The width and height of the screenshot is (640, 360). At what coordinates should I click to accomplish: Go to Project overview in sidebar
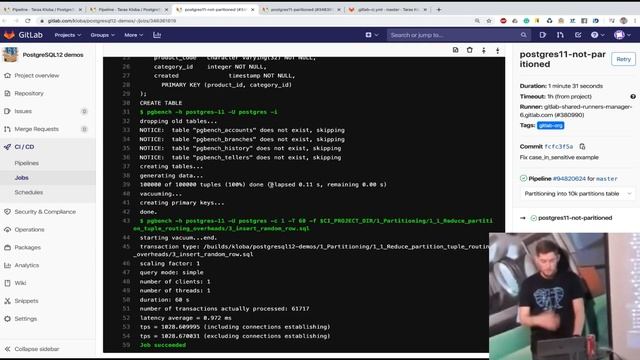click(37, 76)
